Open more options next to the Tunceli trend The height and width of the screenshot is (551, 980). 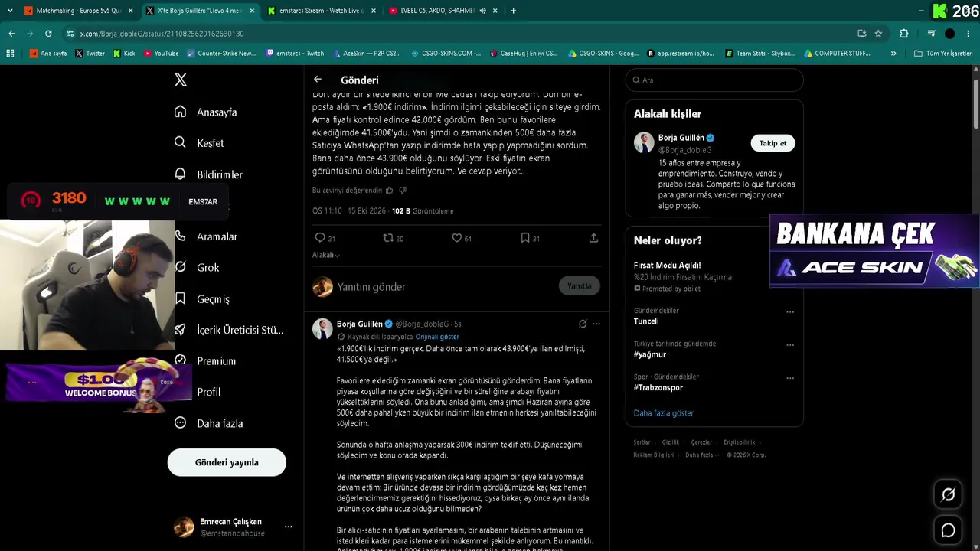[790, 312]
